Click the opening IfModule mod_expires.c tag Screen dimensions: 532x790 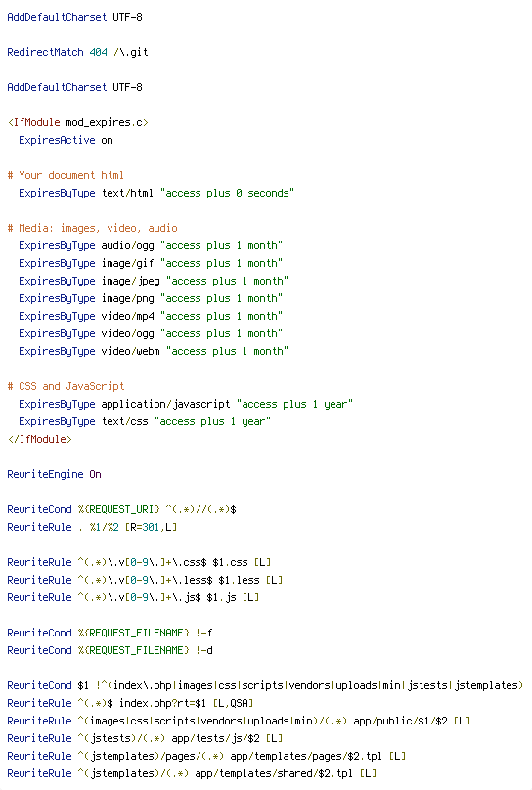(77, 122)
